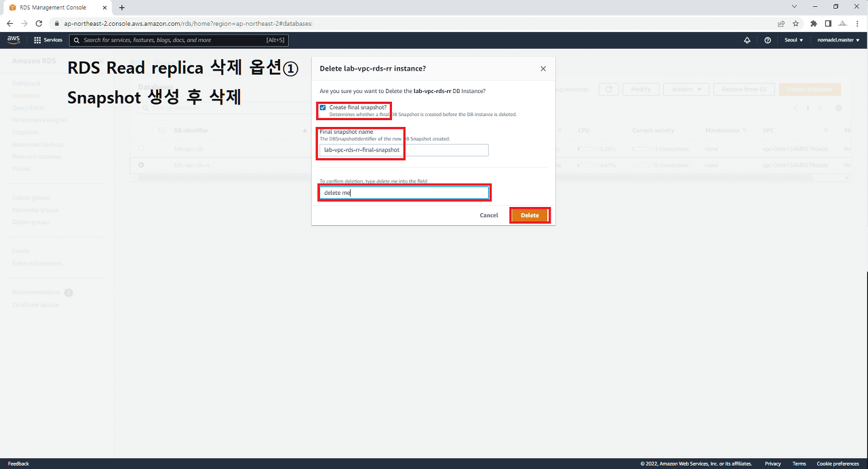Close the RDS Management Console tab
868x469 pixels.
tap(106, 7)
